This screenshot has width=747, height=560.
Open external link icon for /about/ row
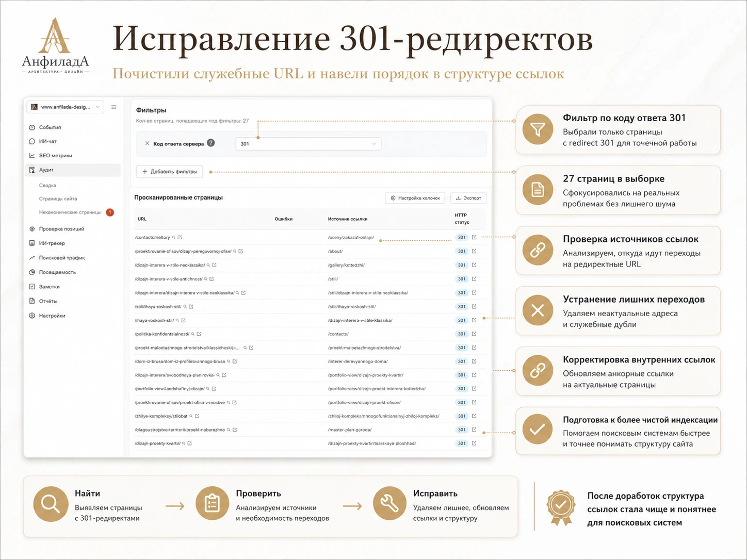474,252
